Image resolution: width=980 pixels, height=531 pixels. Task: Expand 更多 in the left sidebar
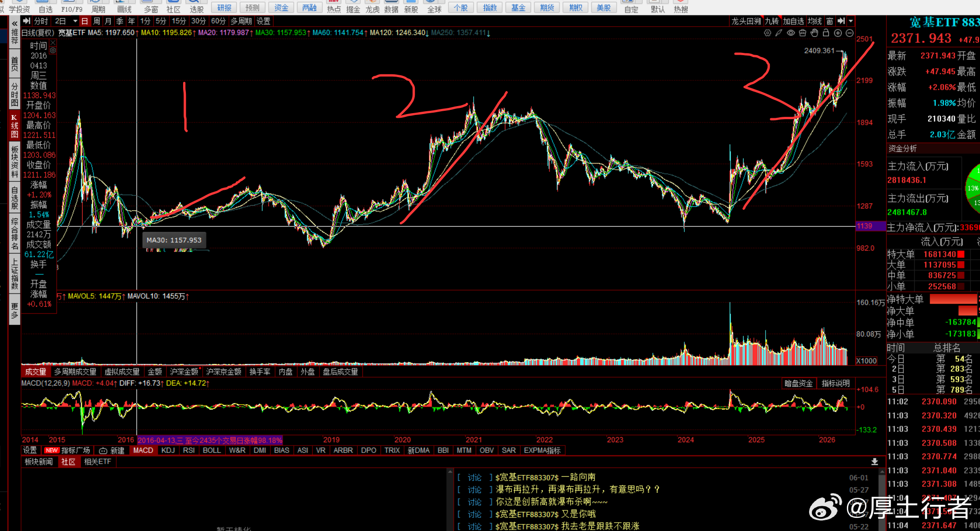pos(14,310)
